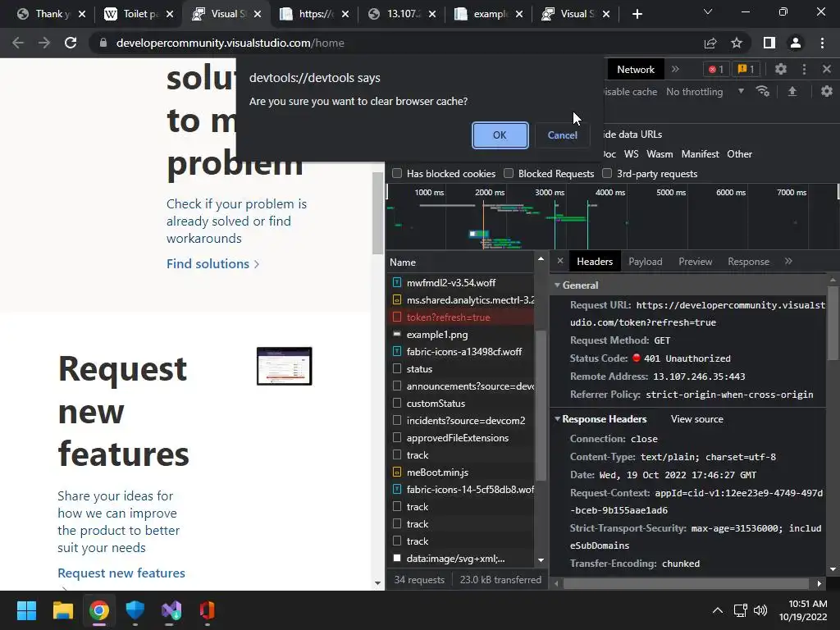The image size is (840, 630).
Task: Click View source for response headers
Action: pos(697,419)
